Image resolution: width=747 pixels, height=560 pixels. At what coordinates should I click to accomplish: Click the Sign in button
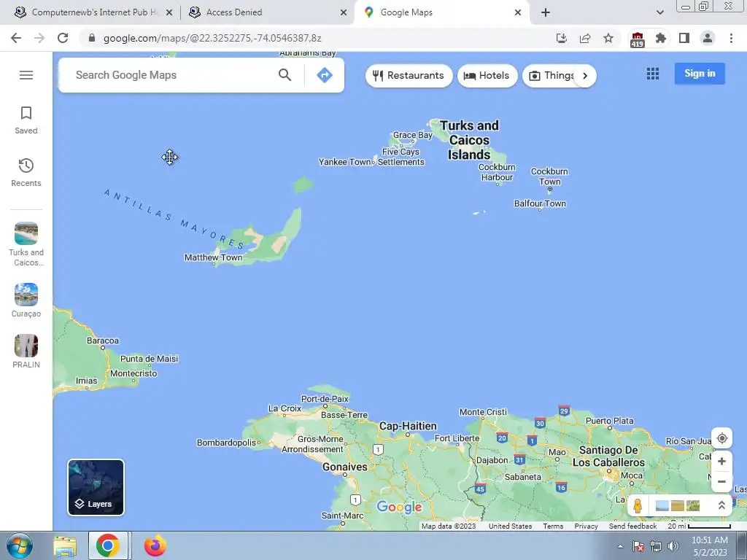pos(700,74)
